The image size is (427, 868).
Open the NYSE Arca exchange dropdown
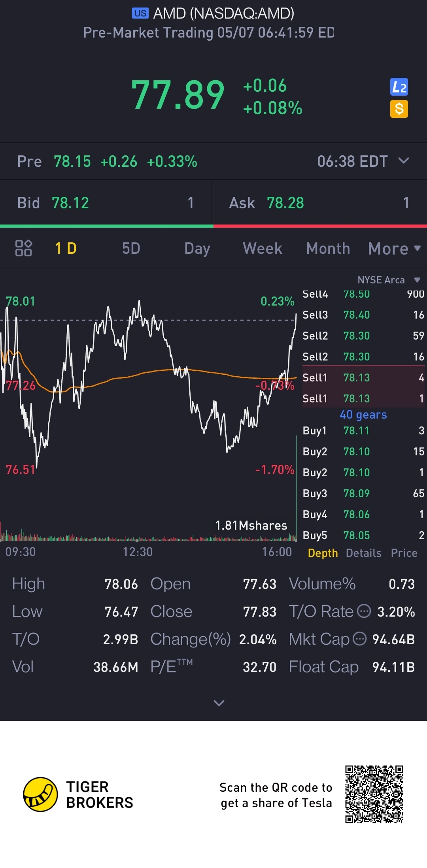pos(389,280)
